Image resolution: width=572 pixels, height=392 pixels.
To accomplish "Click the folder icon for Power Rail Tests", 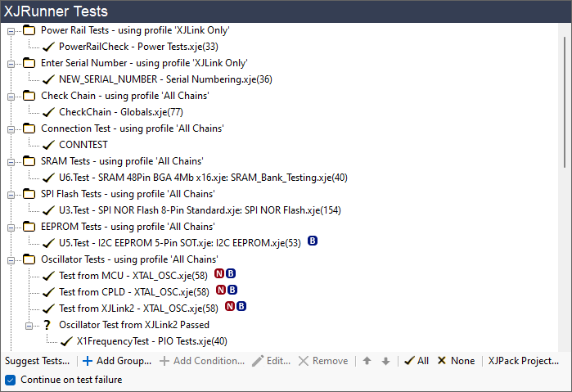I will click(29, 30).
